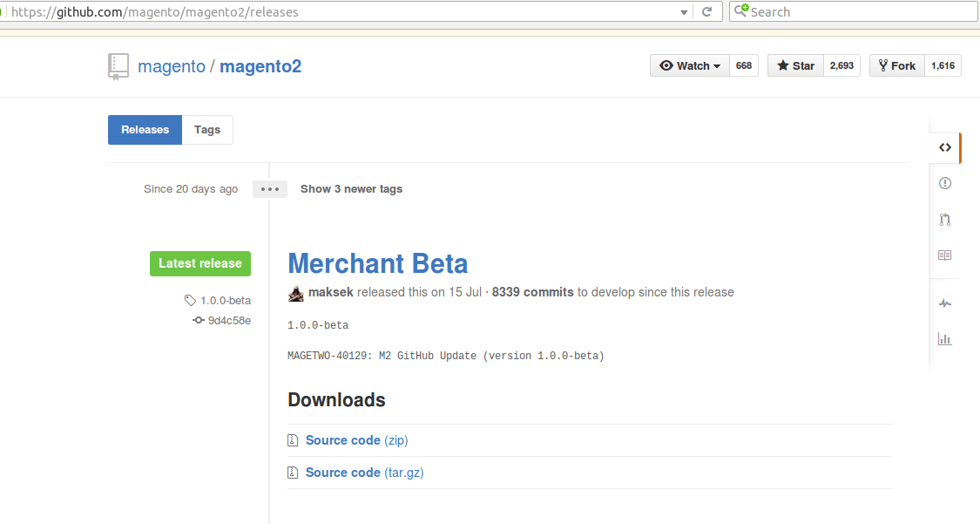Open the Watch dropdown button
The image size is (980, 524).
pyautogui.click(x=690, y=65)
